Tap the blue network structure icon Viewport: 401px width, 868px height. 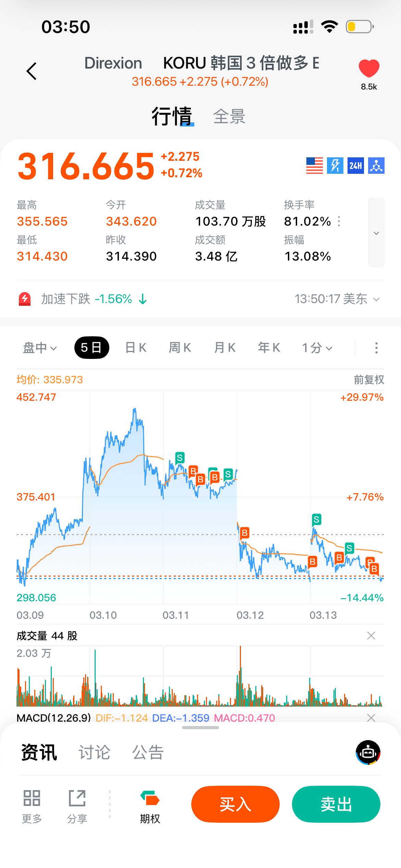pyautogui.click(x=376, y=166)
